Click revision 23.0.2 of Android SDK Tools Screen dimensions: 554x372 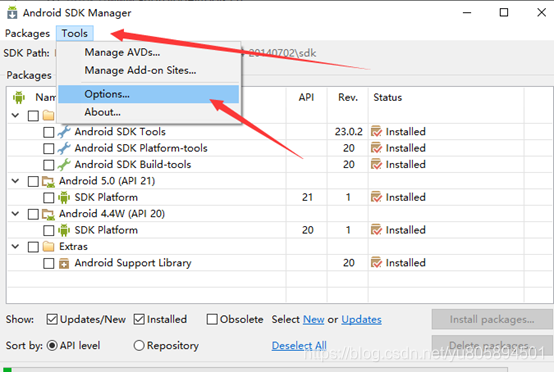[349, 132]
